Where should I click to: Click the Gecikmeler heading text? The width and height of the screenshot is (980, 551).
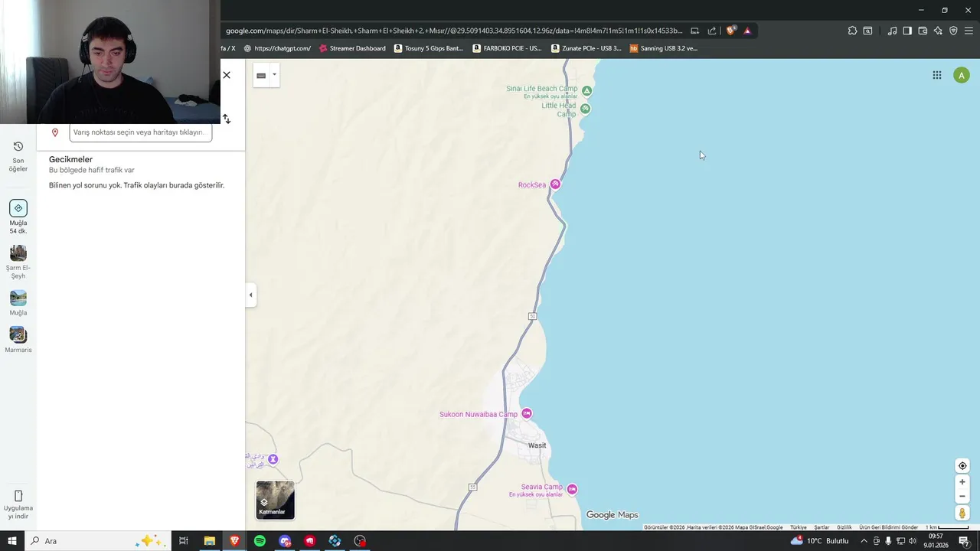coord(70,159)
